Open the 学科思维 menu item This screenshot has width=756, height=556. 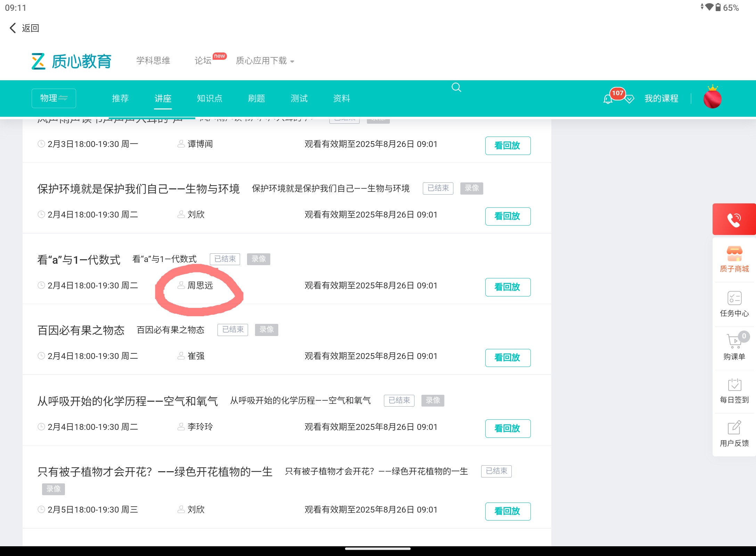point(153,61)
